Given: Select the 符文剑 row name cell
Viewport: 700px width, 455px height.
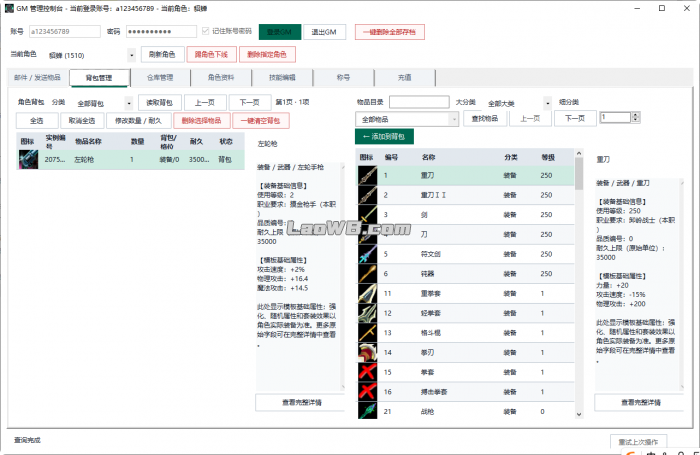Looking at the screenshot, I should [x=431, y=254].
